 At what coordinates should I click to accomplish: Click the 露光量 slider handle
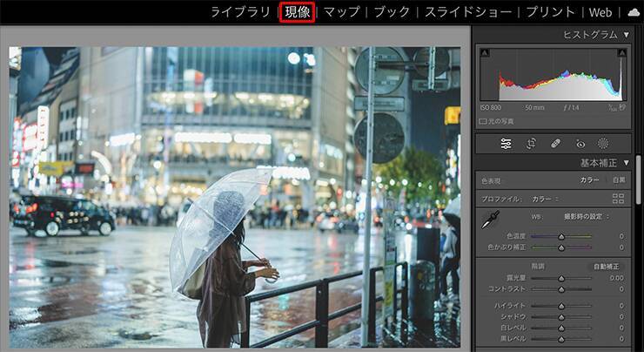tap(561, 278)
